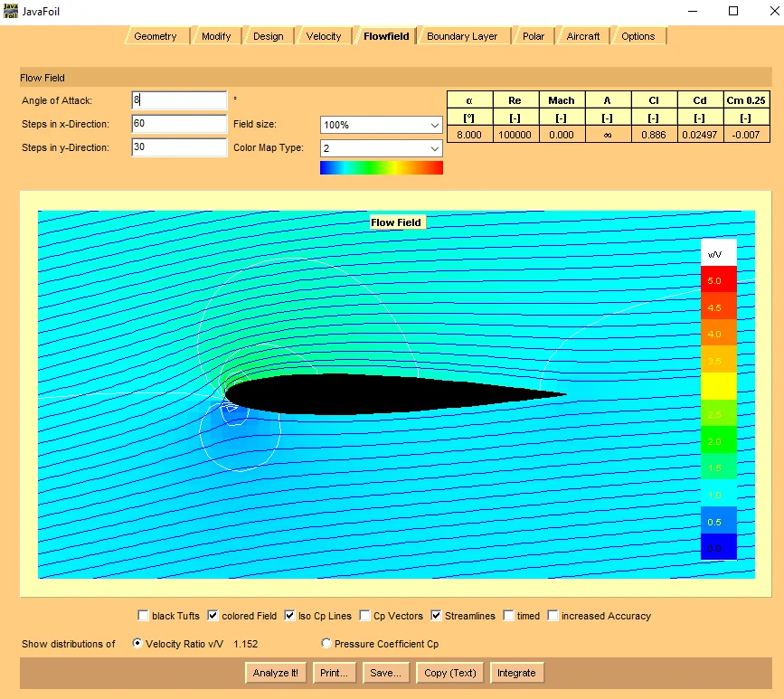Image resolution: width=784 pixels, height=699 pixels.
Task: Click the Copy (Text) button
Action: (x=450, y=673)
